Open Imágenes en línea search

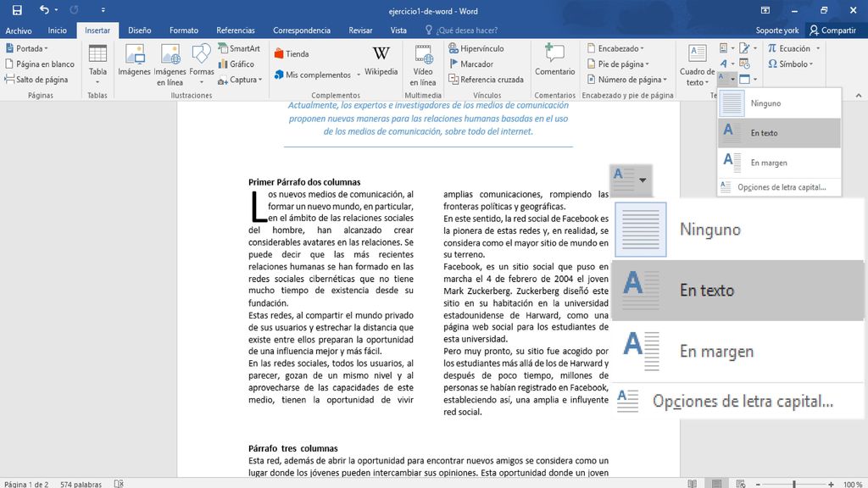pos(170,64)
